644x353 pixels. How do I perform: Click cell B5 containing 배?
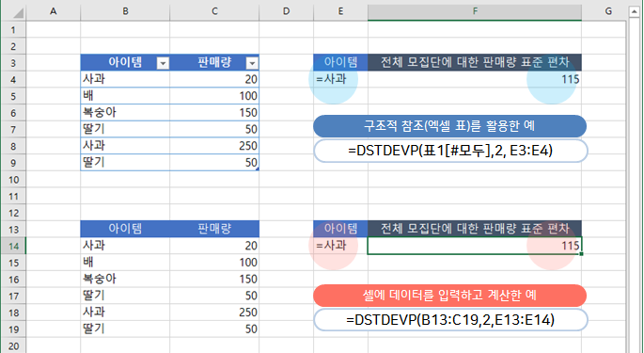coord(125,96)
